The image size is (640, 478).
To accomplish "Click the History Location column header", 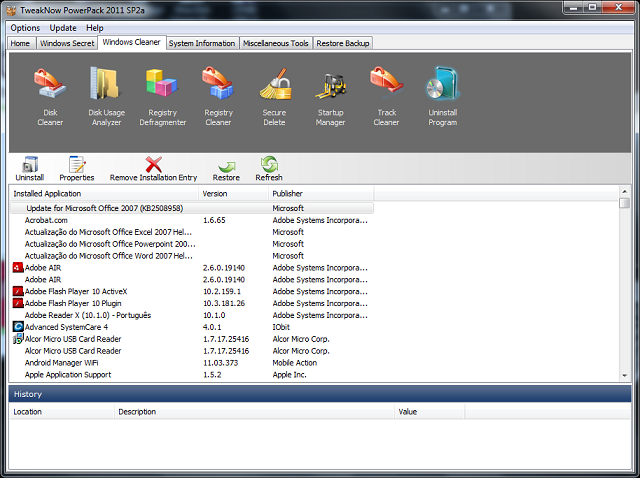I will pos(62,412).
